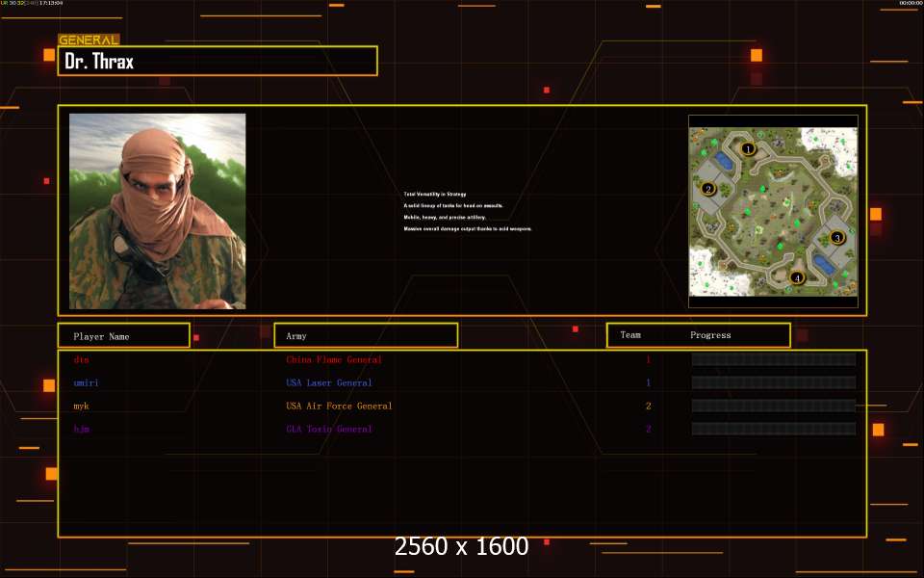Viewport: 924px width, 578px height.
Task: Click start position marker 4 on the minimap
Action: [x=796, y=278]
